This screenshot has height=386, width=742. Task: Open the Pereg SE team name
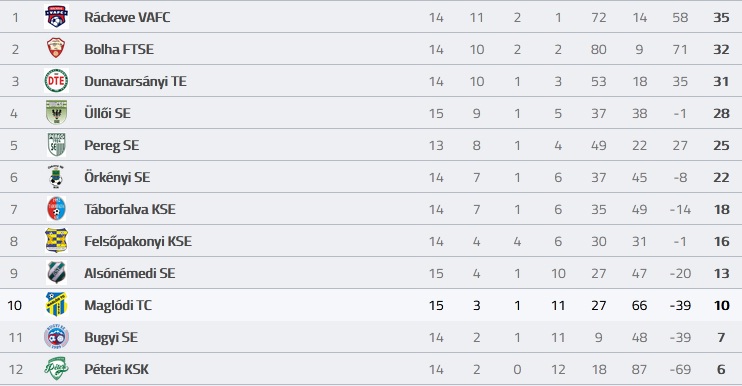click(x=112, y=145)
